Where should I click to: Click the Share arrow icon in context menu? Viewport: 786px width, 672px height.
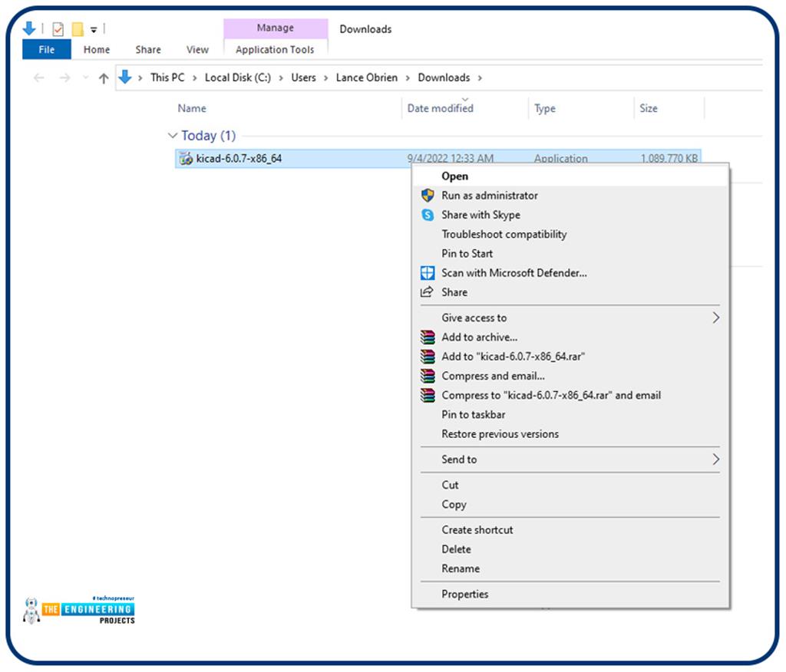(x=428, y=292)
